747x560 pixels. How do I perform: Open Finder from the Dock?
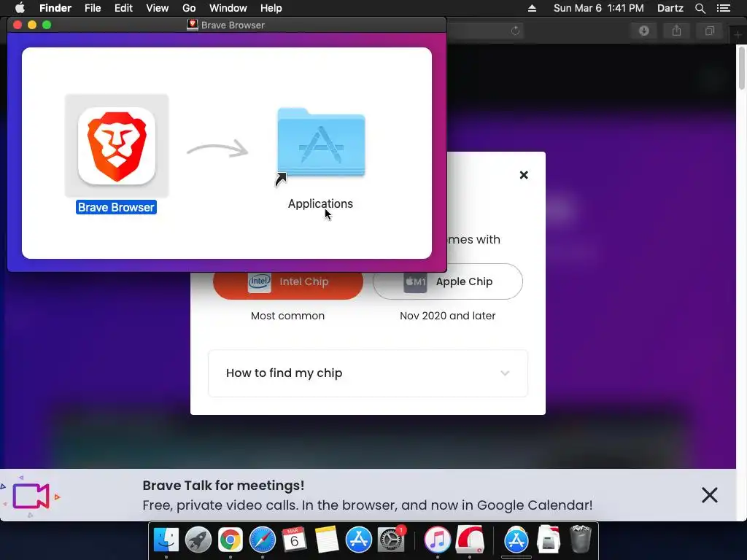(166, 540)
